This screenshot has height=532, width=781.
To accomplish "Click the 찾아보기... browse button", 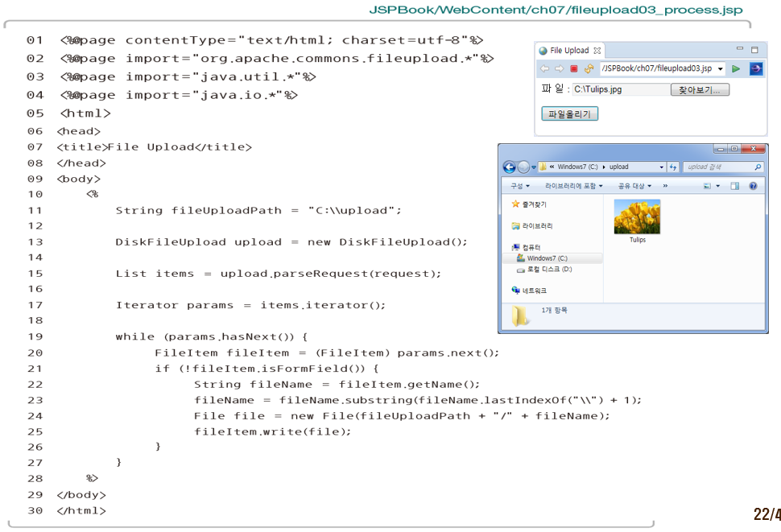I will point(700,89).
